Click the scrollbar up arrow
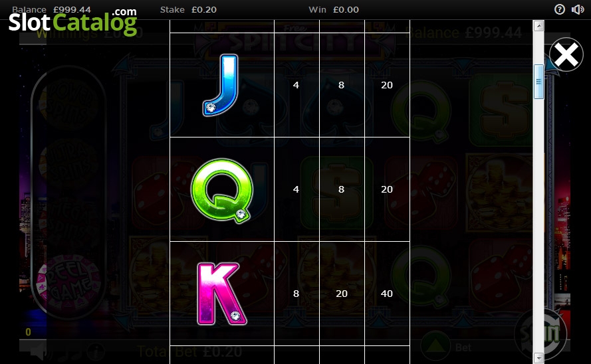Image resolution: width=591 pixels, height=364 pixels. (538, 26)
